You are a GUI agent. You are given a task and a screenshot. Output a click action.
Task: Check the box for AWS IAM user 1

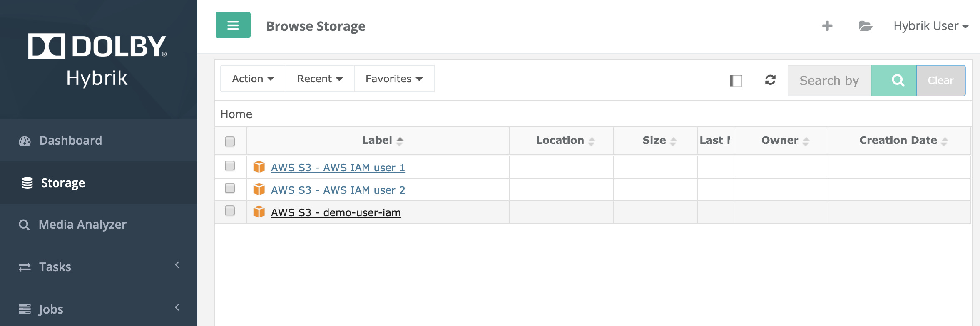(x=230, y=165)
